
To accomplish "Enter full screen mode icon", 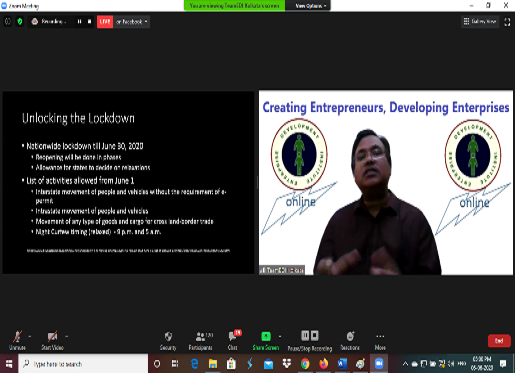I will [x=507, y=22].
